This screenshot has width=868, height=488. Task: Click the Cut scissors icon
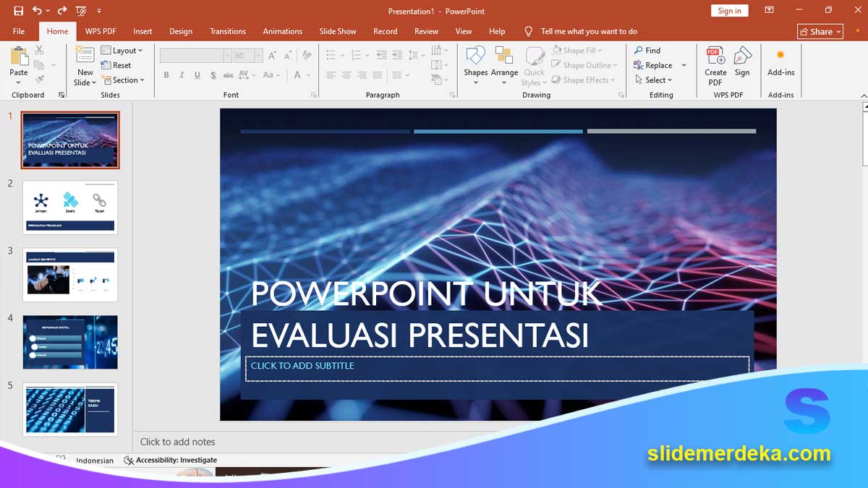39,50
